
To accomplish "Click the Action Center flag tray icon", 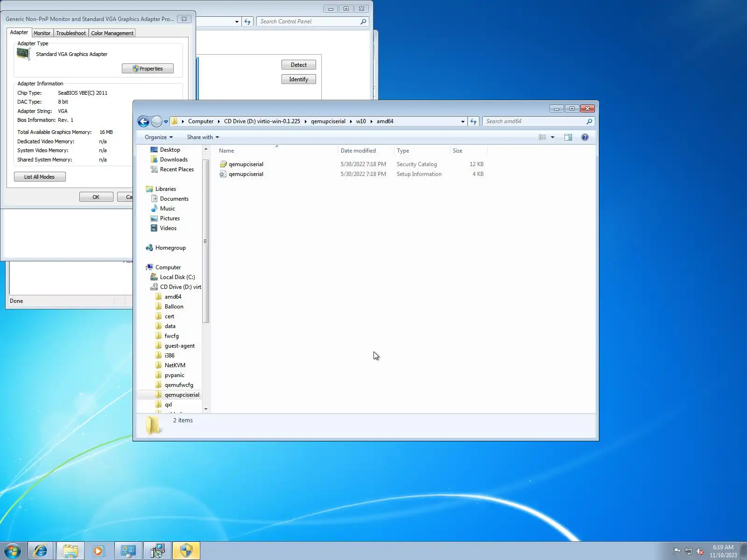I will point(677,551).
